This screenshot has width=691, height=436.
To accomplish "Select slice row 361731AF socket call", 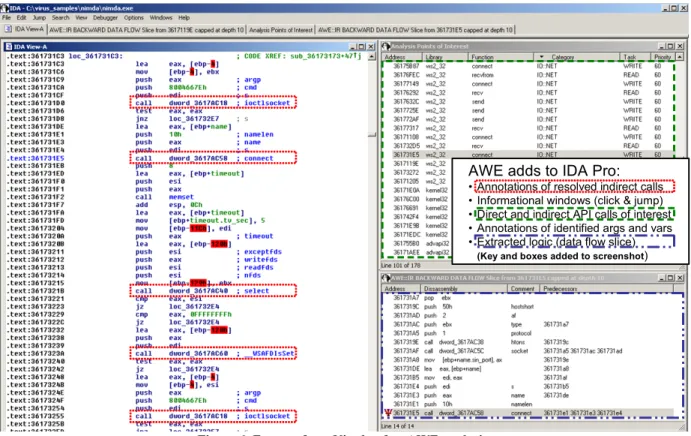I will tap(528, 351).
